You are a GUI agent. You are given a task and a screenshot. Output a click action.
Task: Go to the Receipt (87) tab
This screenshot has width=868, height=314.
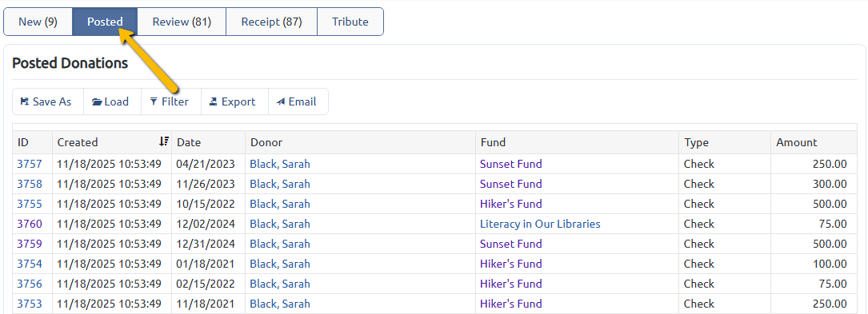click(271, 22)
